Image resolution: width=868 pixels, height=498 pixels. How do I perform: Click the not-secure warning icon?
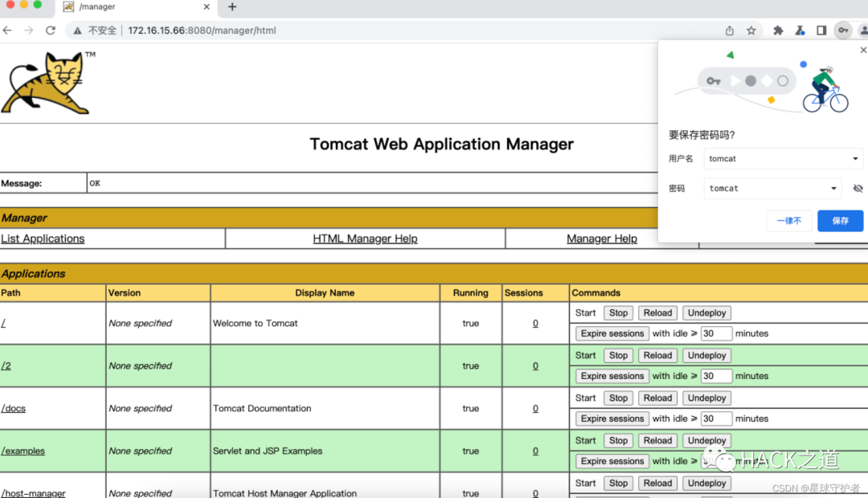(x=77, y=31)
